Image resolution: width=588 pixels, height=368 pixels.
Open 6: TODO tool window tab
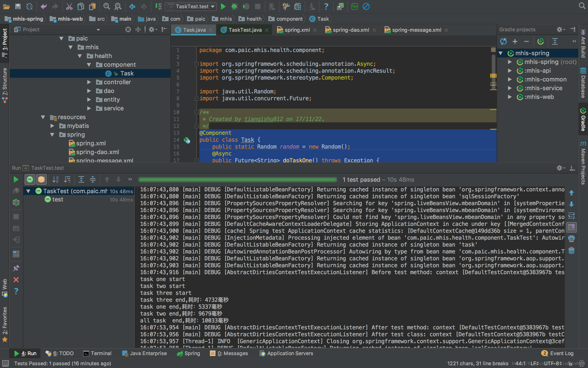click(59, 354)
